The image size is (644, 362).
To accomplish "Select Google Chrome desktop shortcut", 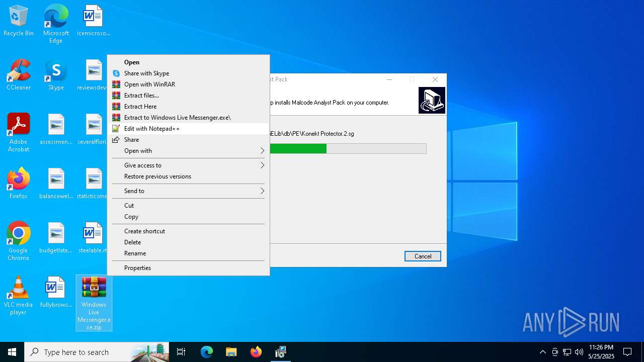I will (x=19, y=241).
